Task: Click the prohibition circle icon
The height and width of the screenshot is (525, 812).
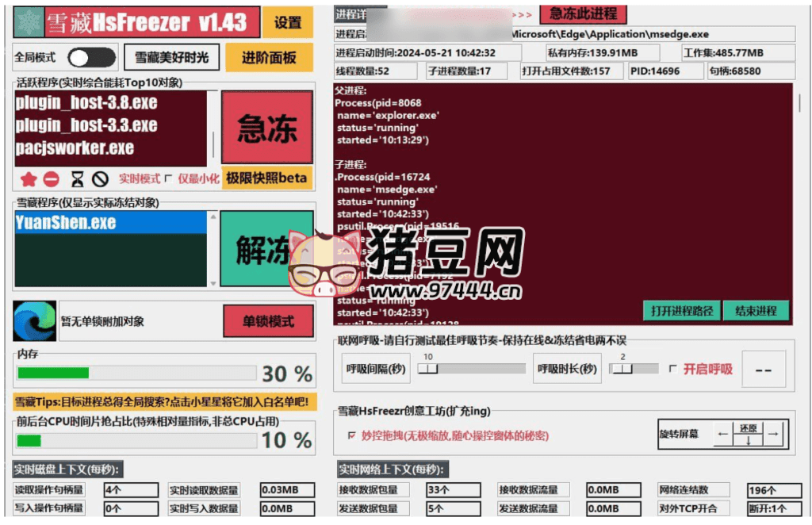Action: tap(100, 179)
